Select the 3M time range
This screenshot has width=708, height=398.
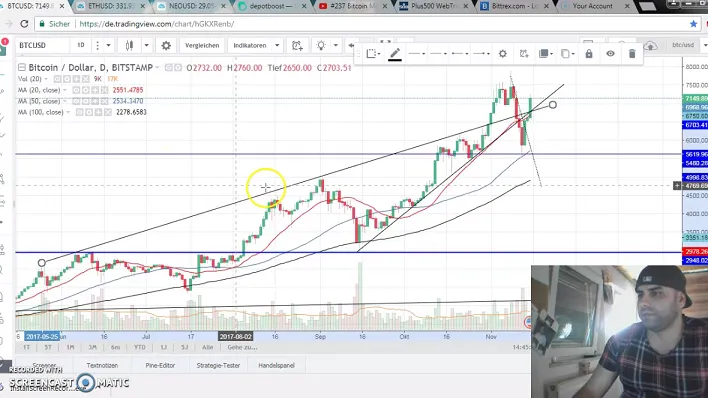93,347
